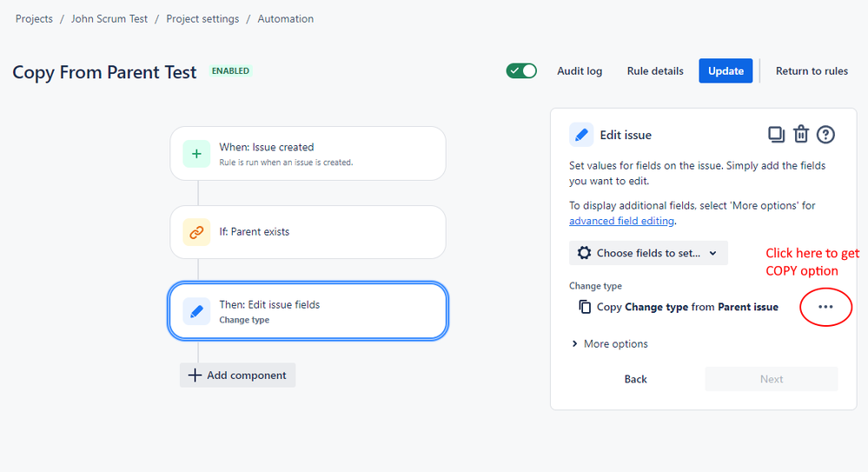Open the Audit log

580,71
